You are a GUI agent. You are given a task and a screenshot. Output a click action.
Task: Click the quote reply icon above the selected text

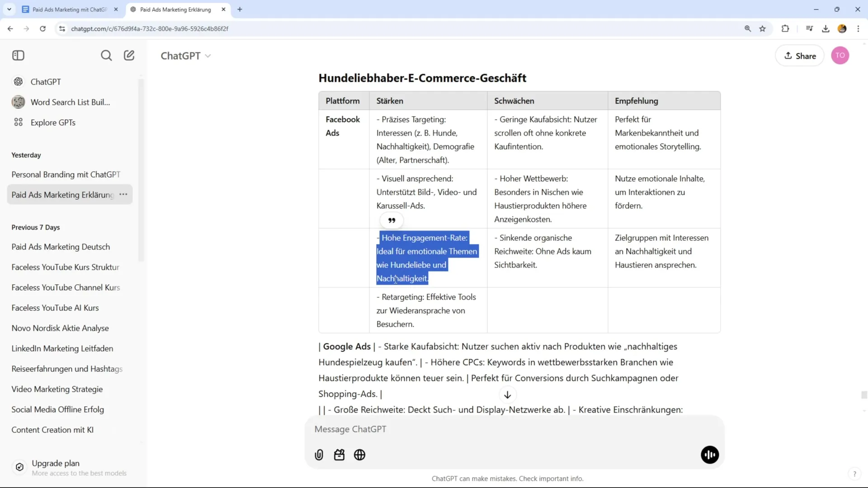pos(392,221)
